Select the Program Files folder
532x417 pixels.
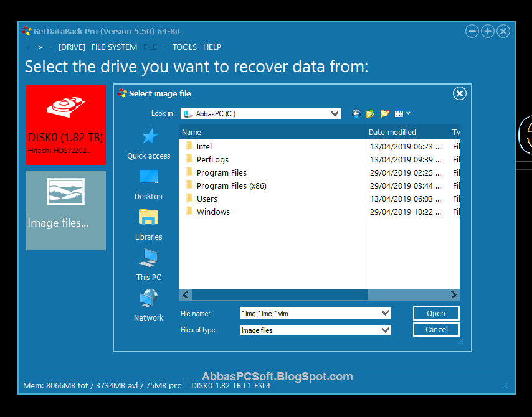click(216, 172)
